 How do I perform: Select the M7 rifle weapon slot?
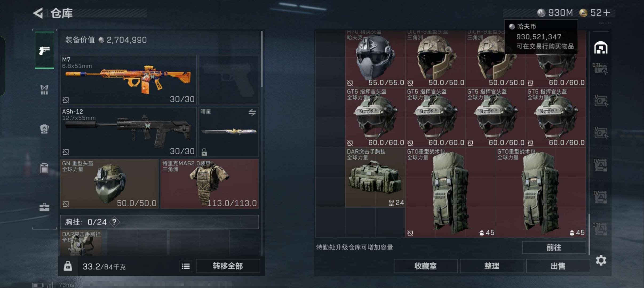[129, 80]
